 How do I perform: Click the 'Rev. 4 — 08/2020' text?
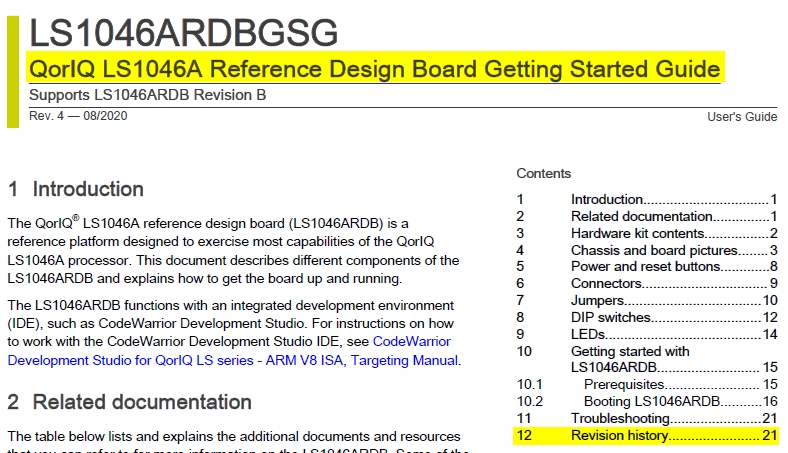(x=78, y=116)
